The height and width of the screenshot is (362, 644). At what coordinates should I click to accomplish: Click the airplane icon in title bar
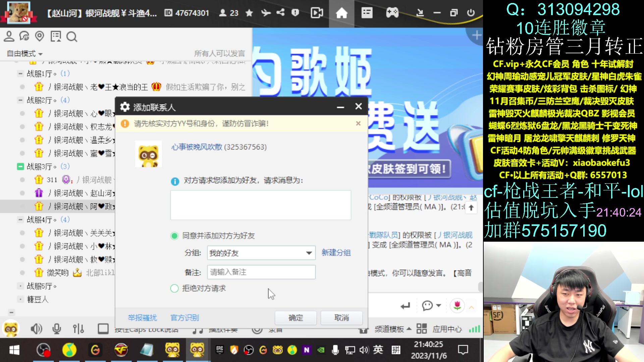[266, 13]
